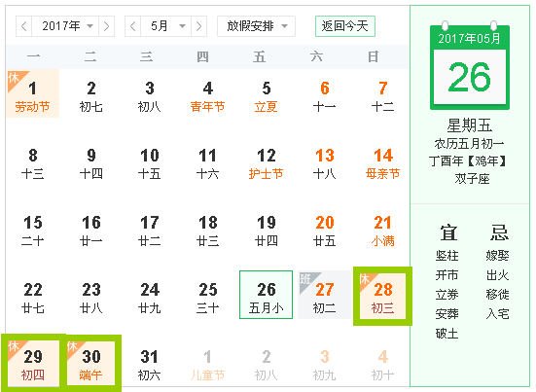This screenshot has width=536, height=392.
Task: Select May 12 护士节 date
Action: click(x=266, y=163)
